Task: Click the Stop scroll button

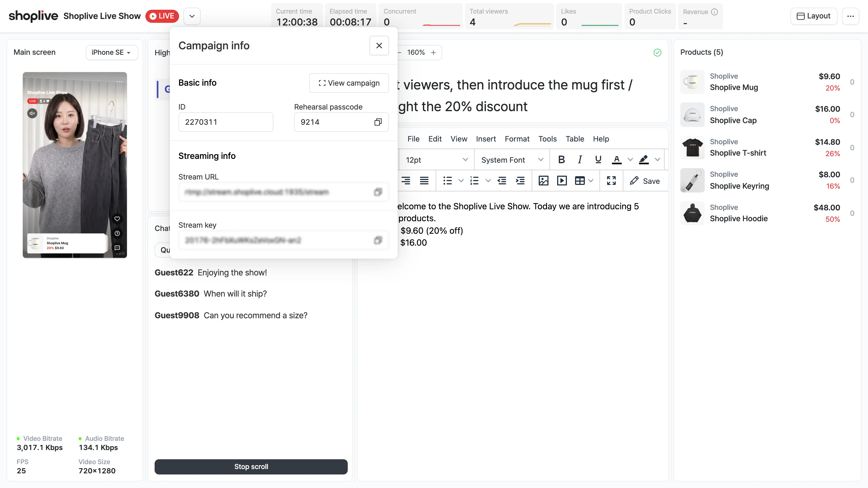Action: [251, 466]
